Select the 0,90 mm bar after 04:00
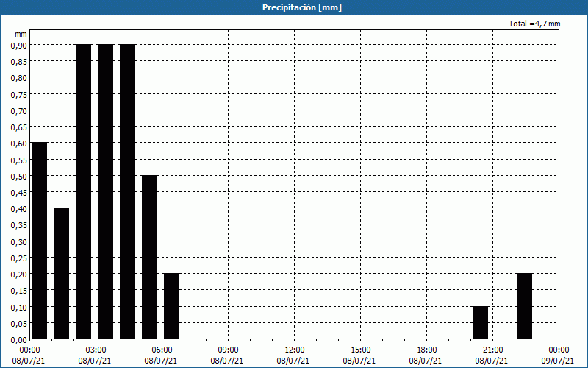Screen dimensions: 588x368 127,191
